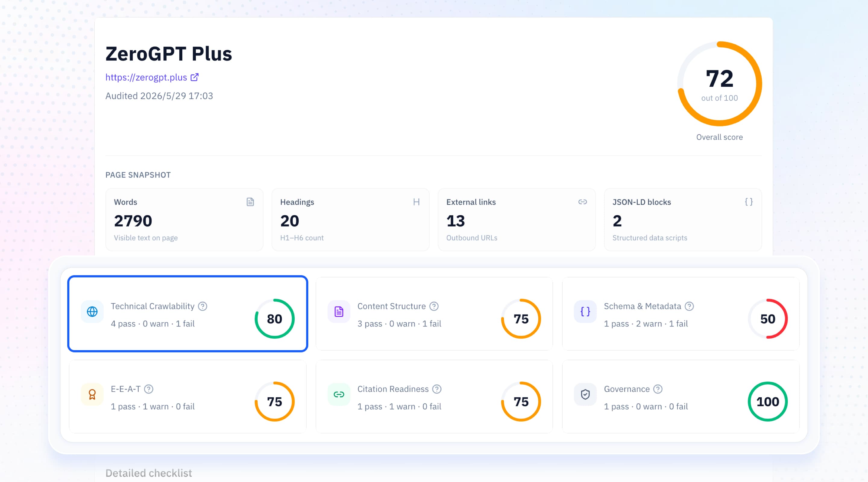Select the Citation Readiness category label
Image resolution: width=868 pixels, height=482 pixels.
click(x=393, y=389)
